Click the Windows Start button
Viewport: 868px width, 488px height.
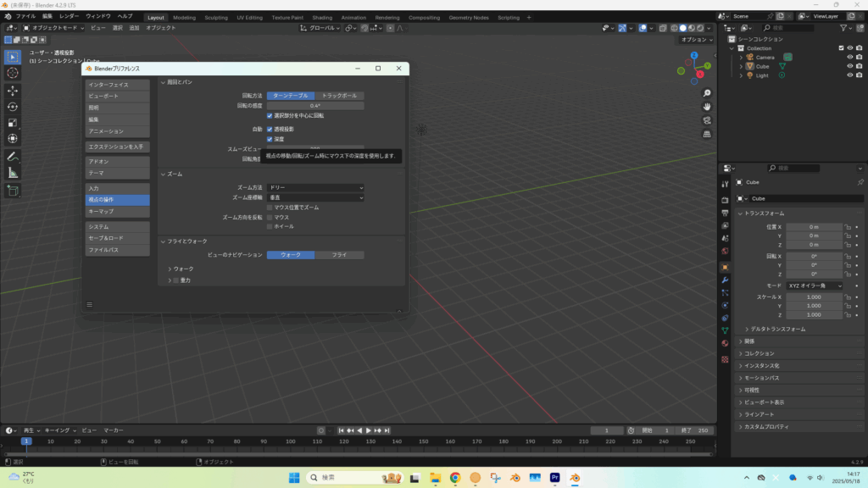(x=294, y=478)
